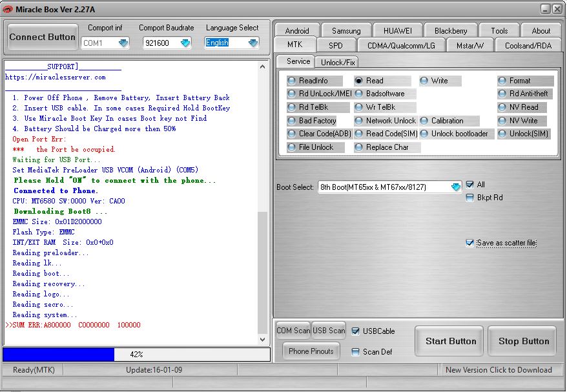Select the Write radio option
The height and width of the screenshot is (392, 567).
click(439, 81)
